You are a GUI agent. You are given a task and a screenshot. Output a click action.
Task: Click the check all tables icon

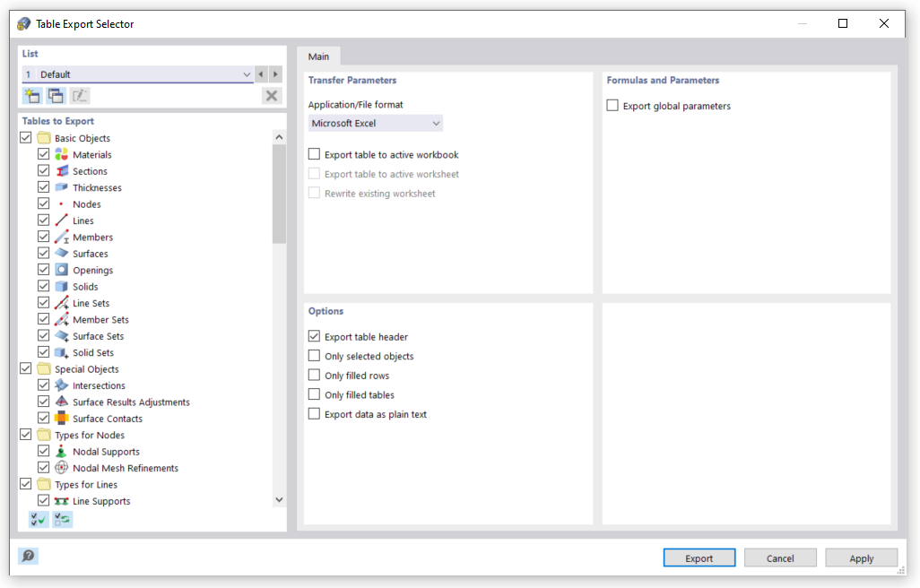[x=39, y=519]
